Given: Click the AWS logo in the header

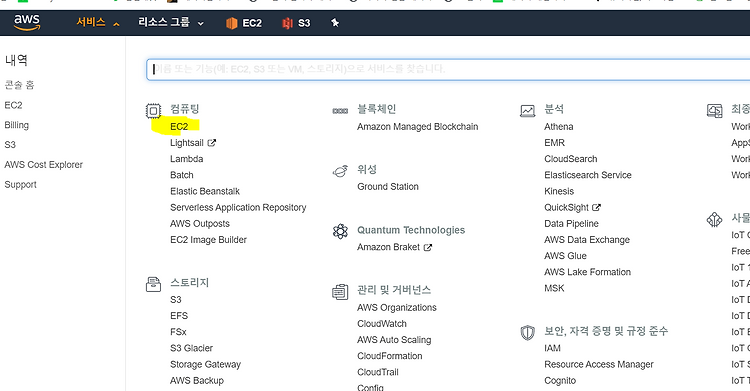Looking at the screenshot, I should click(x=27, y=22).
